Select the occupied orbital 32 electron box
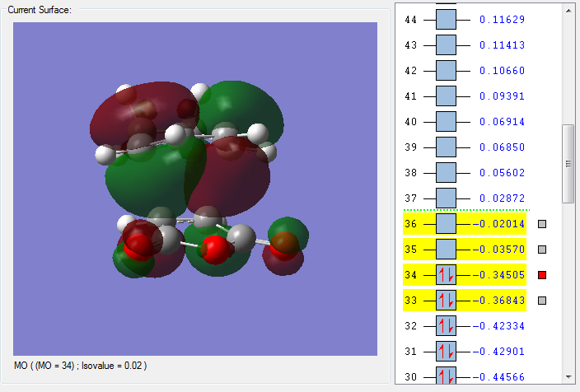This screenshot has width=580, height=392. pos(446,326)
